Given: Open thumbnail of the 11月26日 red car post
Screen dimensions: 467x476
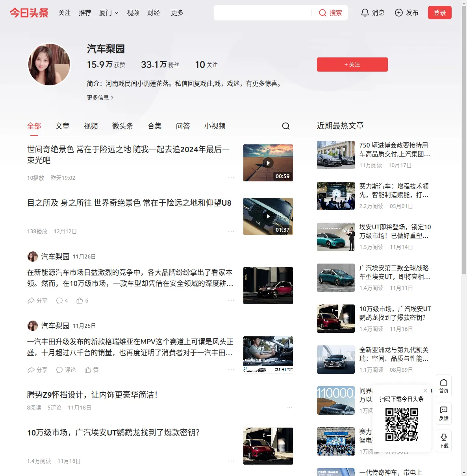Looking at the screenshot, I should pyautogui.click(x=268, y=286).
